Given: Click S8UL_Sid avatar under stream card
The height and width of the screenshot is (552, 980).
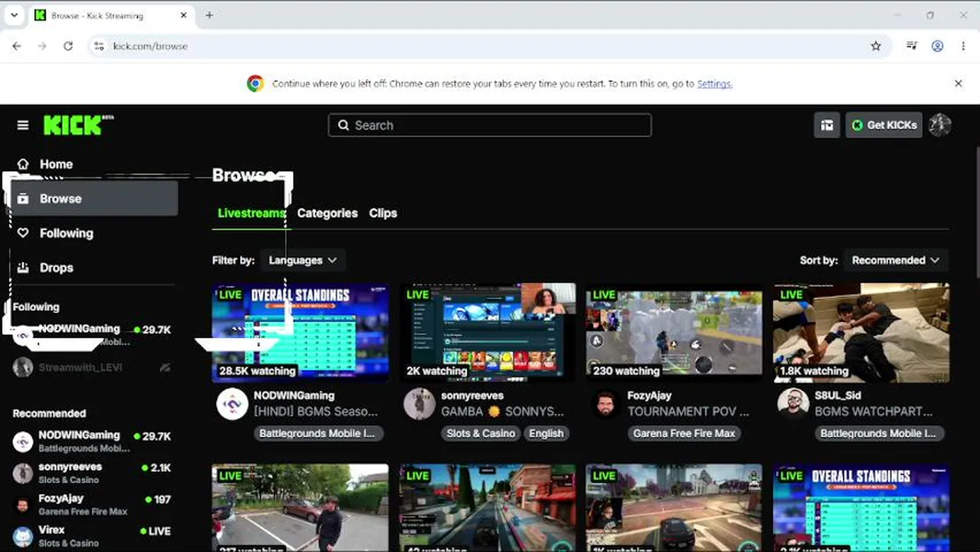Looking at the screenshot, I should point(793,404).
